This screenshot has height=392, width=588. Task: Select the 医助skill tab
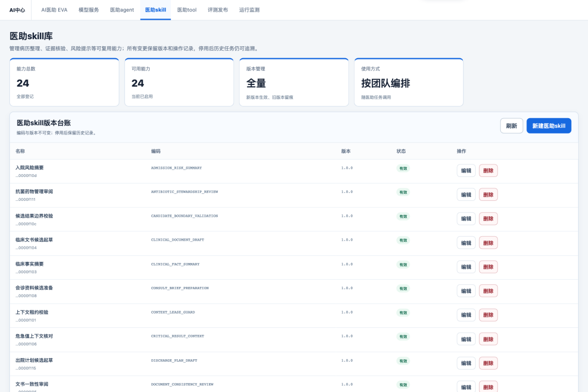click(156, 10)
